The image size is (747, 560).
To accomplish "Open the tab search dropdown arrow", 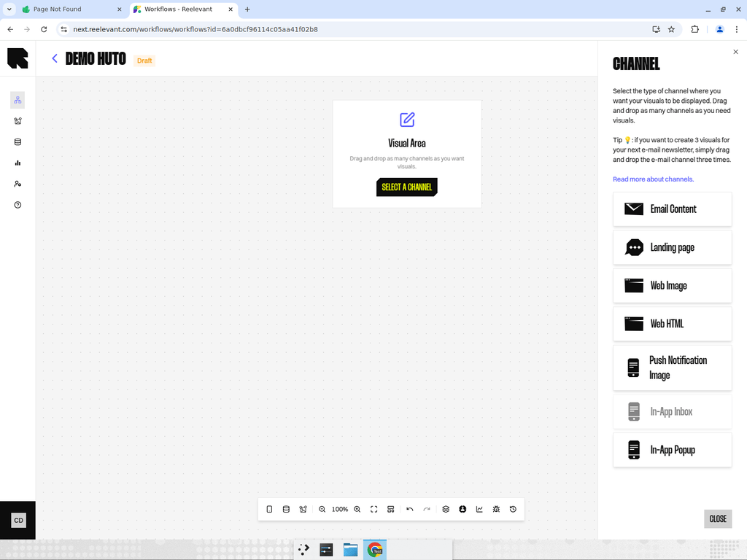I will tap(9, 9).
